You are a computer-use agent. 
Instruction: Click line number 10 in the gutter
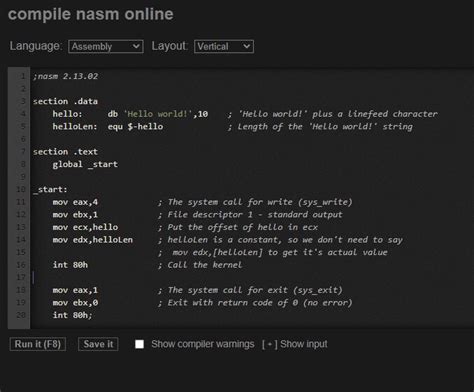click(21, 190)
